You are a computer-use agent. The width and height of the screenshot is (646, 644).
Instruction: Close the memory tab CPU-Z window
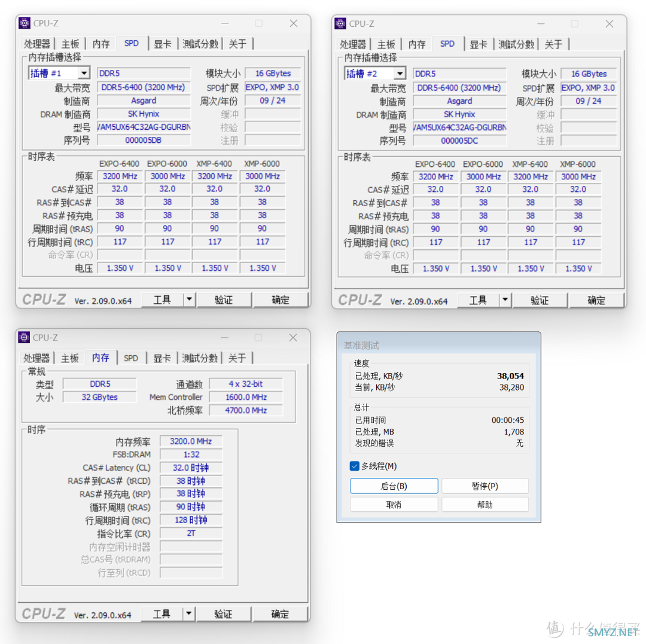point(293,338)
